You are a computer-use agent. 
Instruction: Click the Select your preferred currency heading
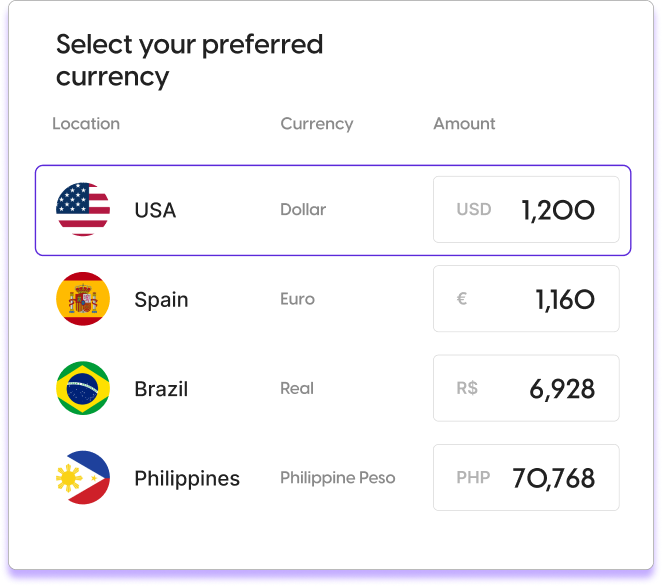click(190, 60)
